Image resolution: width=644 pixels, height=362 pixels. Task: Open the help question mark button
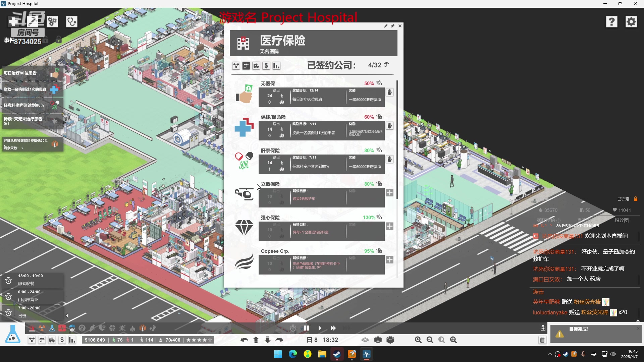(611, 22)
